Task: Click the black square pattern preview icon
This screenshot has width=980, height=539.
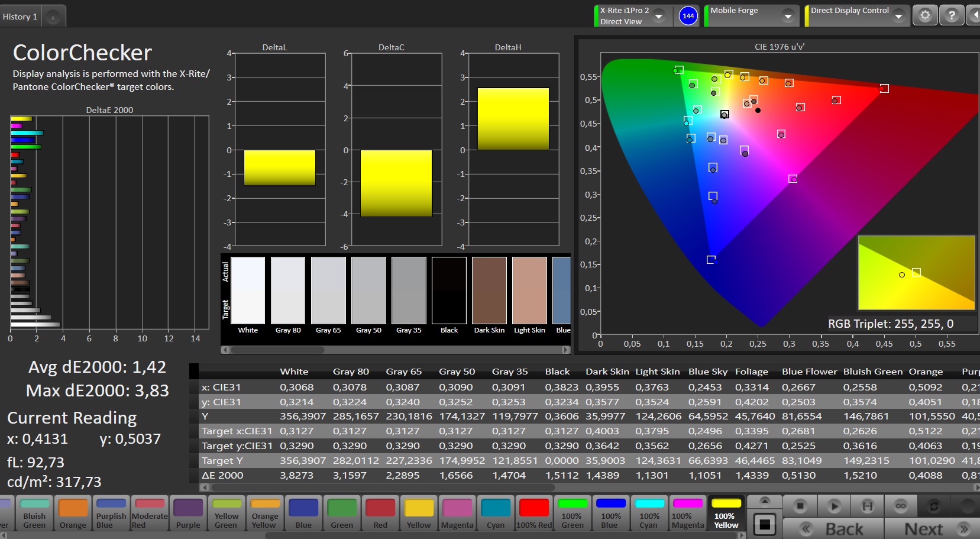Action: 765,524
